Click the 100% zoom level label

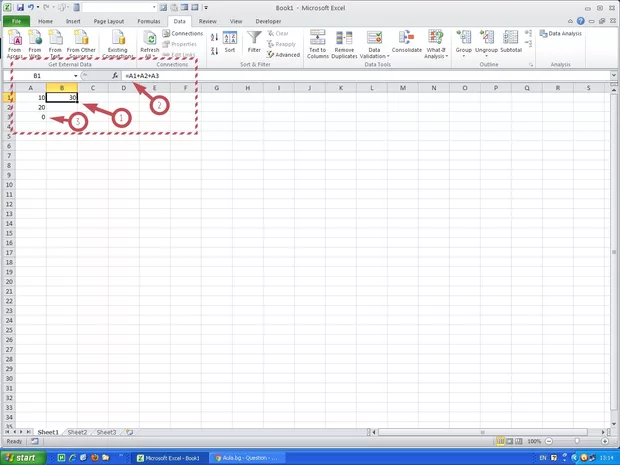534,441
